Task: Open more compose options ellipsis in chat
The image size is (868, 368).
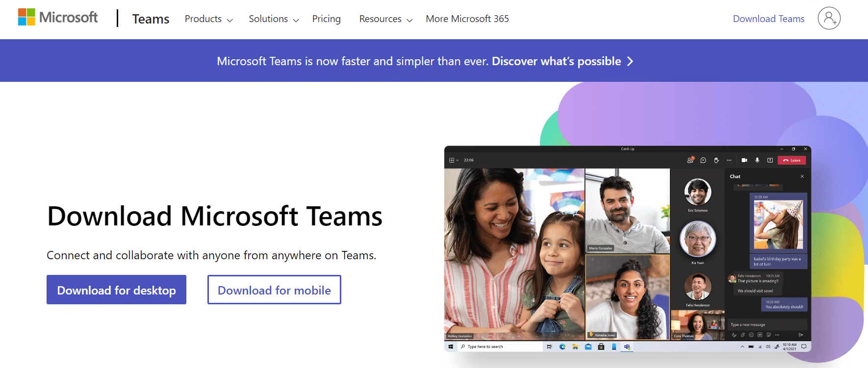Action: (x=777, y=335)
